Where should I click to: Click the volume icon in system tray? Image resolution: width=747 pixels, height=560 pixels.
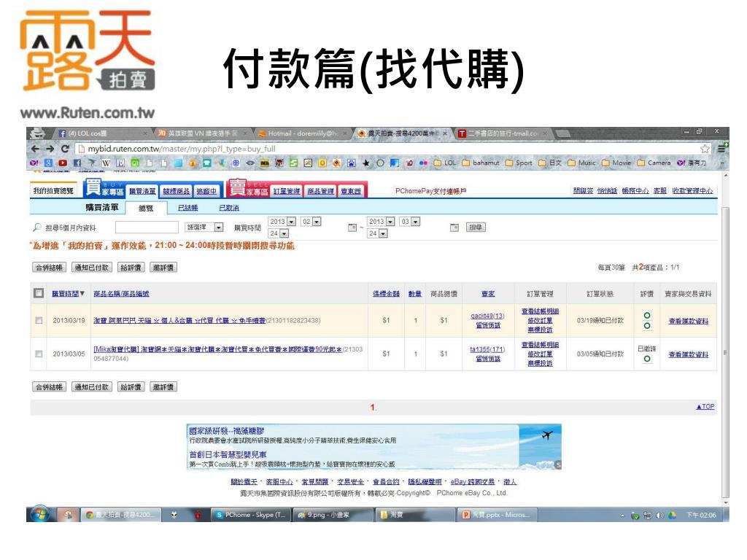659,516
